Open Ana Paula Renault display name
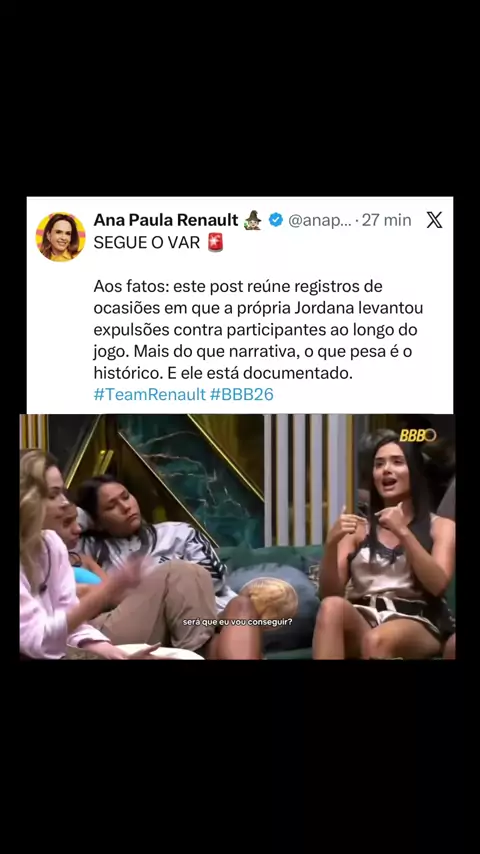Screen dimensions: 480x854 (166, 220)
